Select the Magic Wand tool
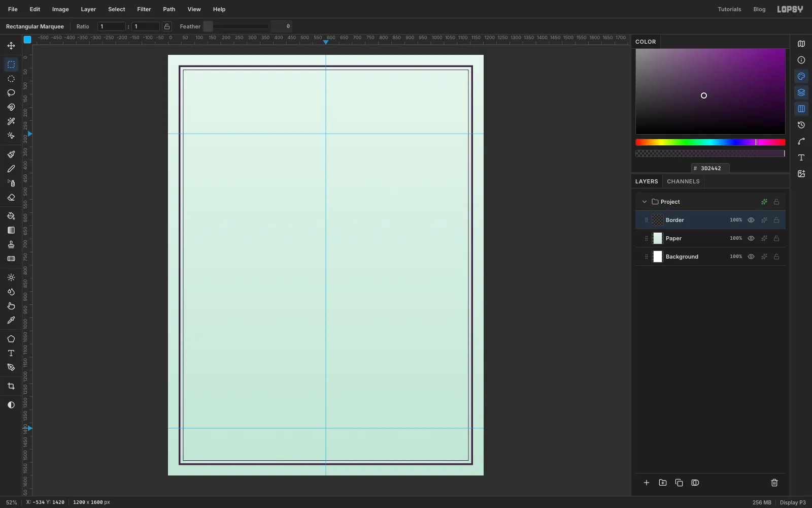 [11, 121]
